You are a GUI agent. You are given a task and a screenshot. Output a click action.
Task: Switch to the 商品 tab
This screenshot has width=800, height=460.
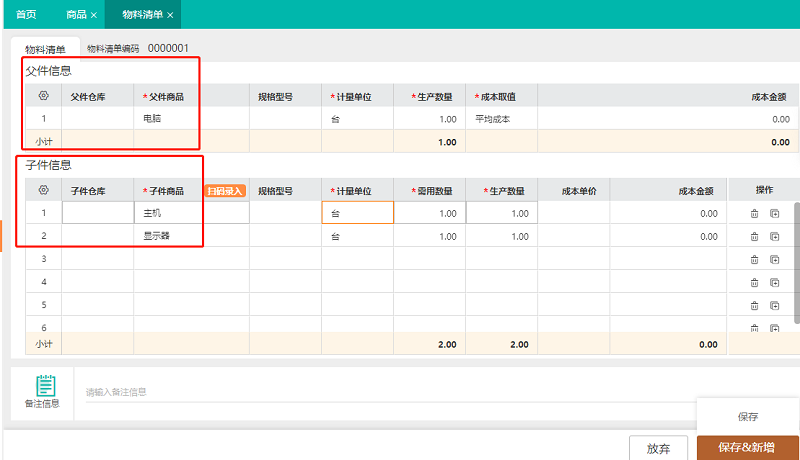pyautogui.click(x=75, y=15)
